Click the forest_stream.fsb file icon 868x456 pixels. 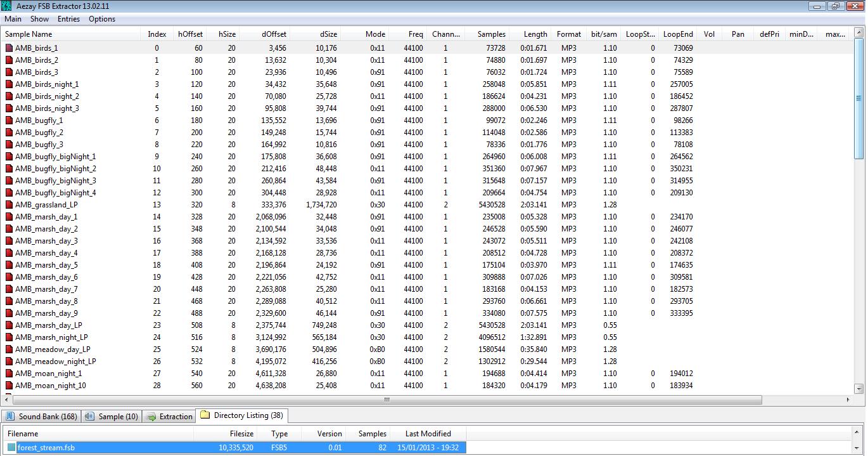(x=11, y=448)
